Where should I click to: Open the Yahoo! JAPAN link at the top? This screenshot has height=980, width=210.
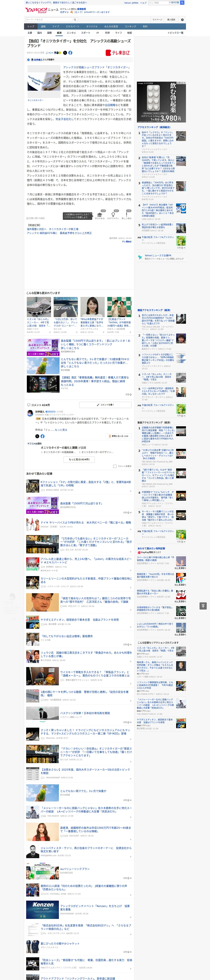point(131,3)
